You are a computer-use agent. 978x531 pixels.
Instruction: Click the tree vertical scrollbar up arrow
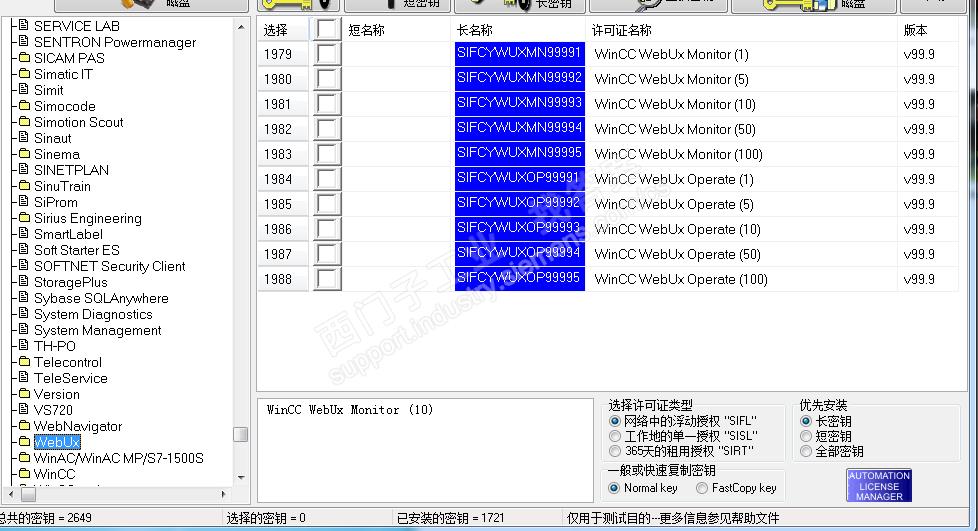tap(241, 27)
